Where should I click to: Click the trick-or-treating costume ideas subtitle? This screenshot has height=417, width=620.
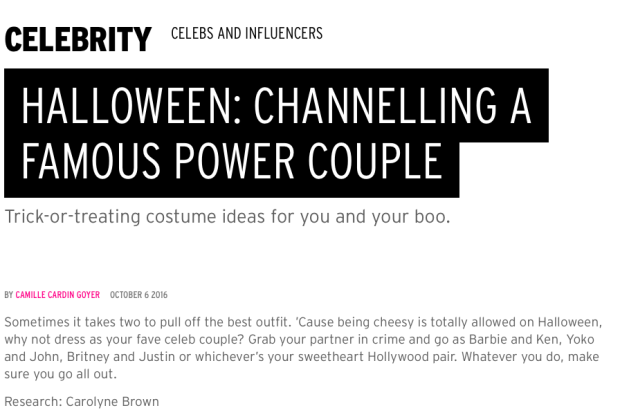(x=228, y=217)
